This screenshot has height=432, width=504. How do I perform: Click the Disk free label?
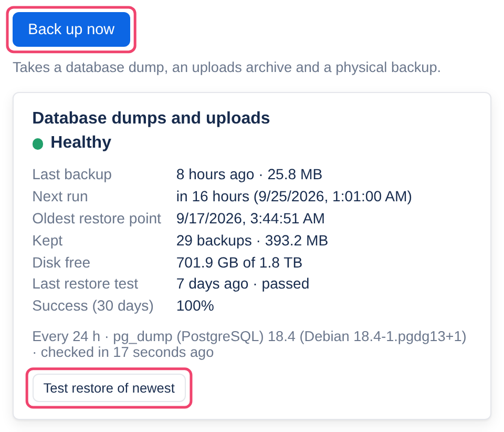61,262
